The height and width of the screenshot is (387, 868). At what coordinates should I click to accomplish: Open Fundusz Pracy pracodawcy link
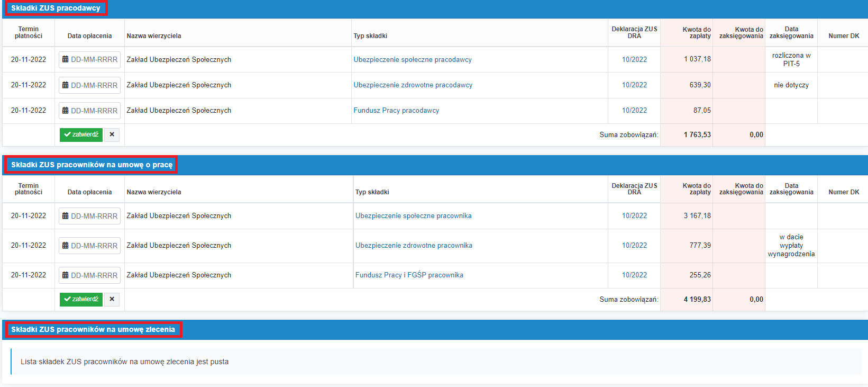pos(396,111)
